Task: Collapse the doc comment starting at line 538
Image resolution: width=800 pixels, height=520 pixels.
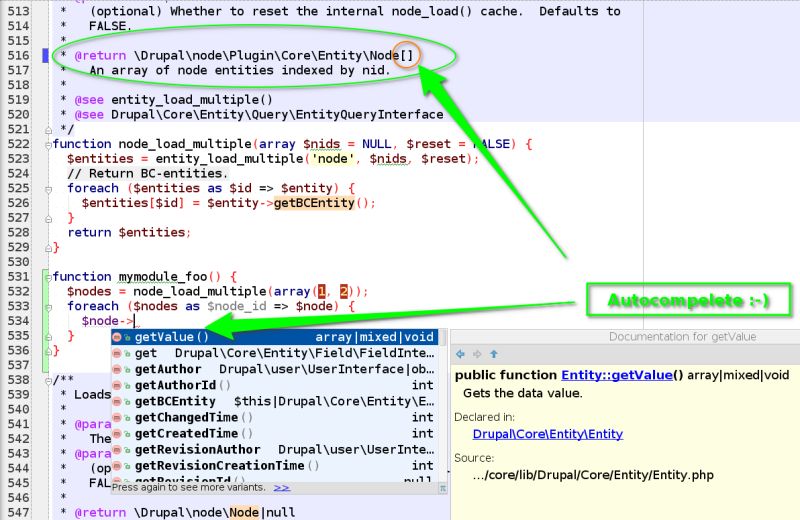Action: pos(48,380)
